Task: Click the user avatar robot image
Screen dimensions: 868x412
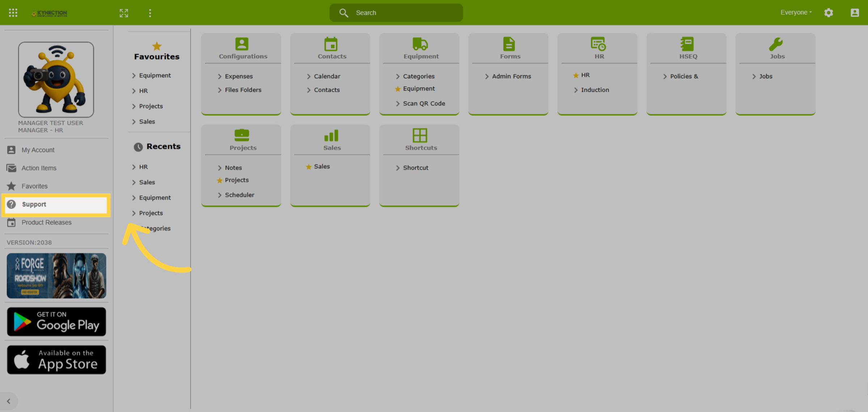Action: click(x=56, y=80)
